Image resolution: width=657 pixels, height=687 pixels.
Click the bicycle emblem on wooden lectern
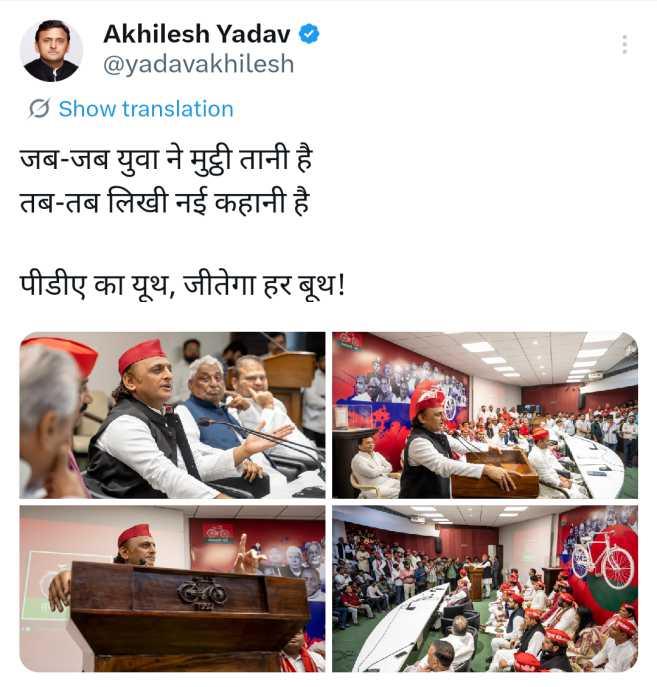202,593
